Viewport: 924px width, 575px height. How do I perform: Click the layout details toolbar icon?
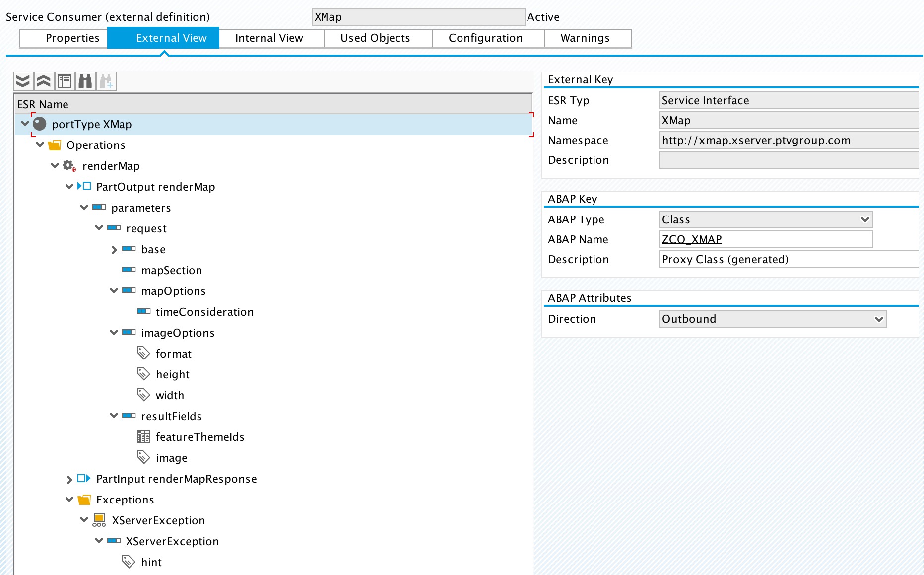65,81
